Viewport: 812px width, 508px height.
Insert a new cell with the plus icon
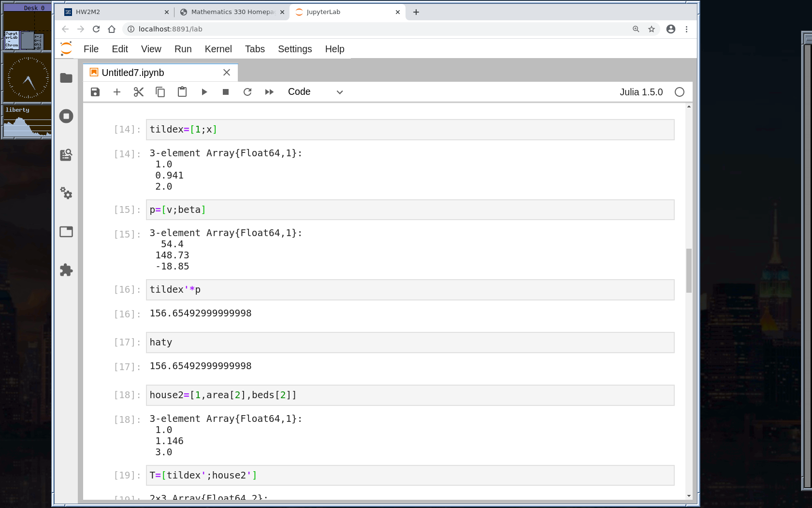[117, 92]
